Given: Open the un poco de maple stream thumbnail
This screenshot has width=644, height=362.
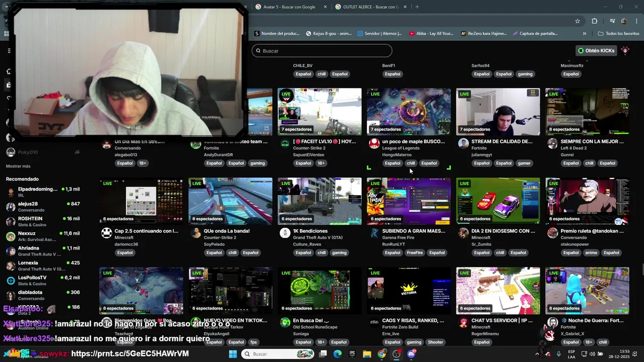Looking at the screenshot, I should (x=409, y=112).
